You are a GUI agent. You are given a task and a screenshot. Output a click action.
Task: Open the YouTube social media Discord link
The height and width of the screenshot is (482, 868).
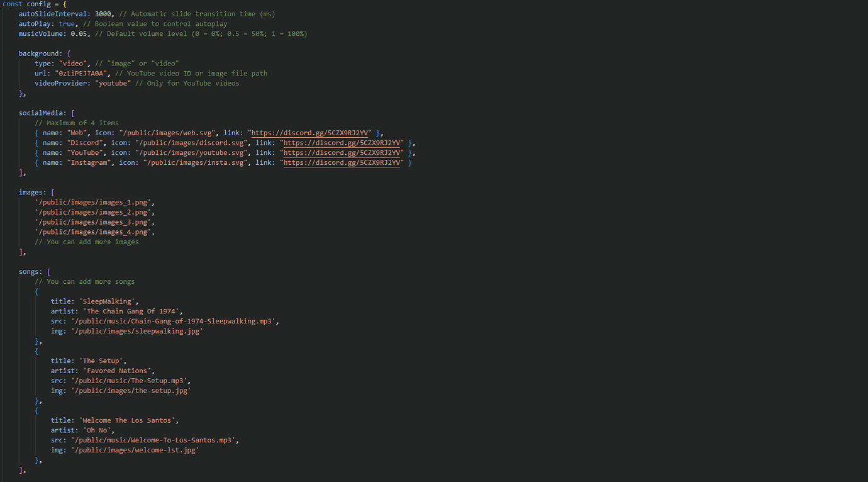[x=343, y=152]
